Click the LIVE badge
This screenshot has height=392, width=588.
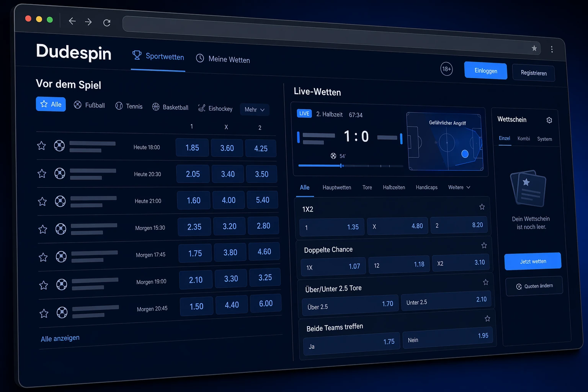pyautogui.click(x=304, y=113)
